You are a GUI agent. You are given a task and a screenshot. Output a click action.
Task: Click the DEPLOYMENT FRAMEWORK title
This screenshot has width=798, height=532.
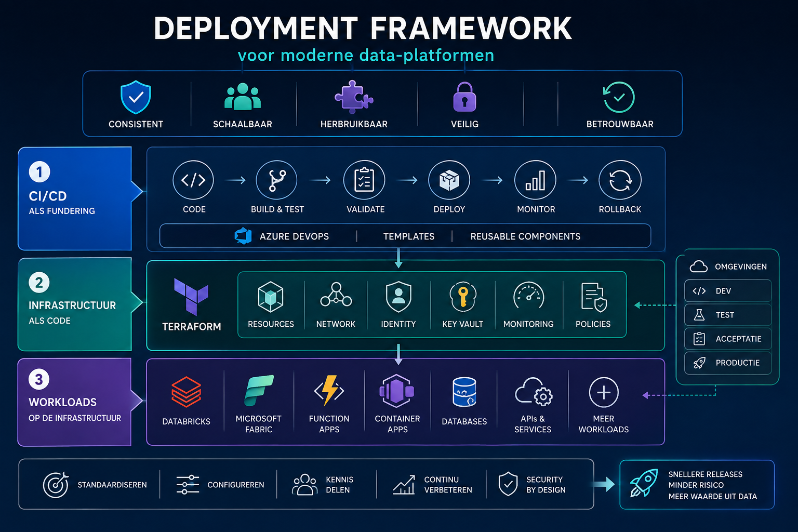coord(363,28)
